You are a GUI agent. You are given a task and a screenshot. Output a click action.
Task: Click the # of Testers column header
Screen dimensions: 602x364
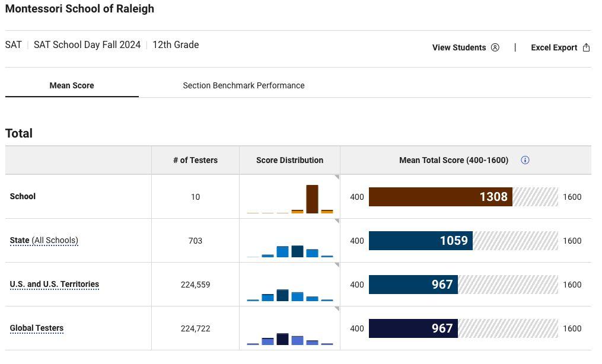[195, 160]
